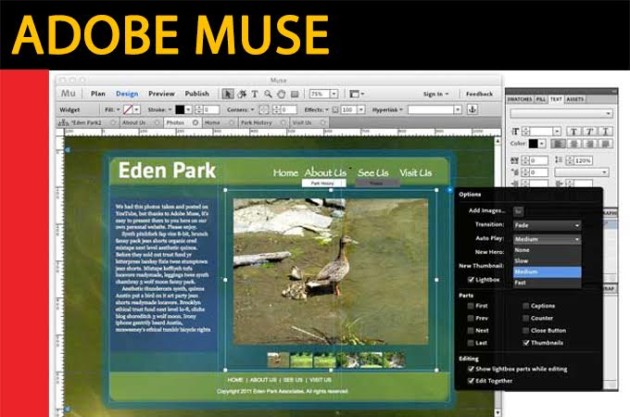Click the corner radius shape icon

264,110
